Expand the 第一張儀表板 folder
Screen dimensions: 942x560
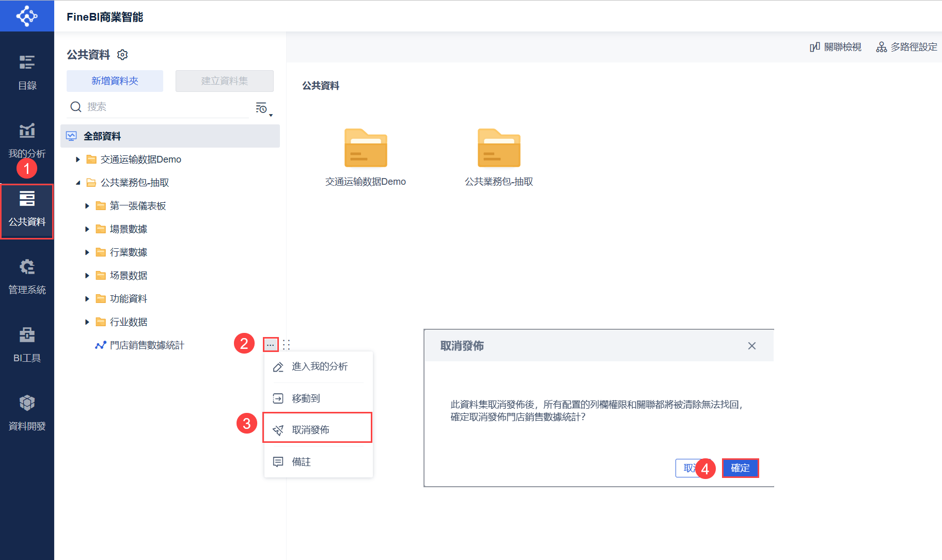[87, 206]
